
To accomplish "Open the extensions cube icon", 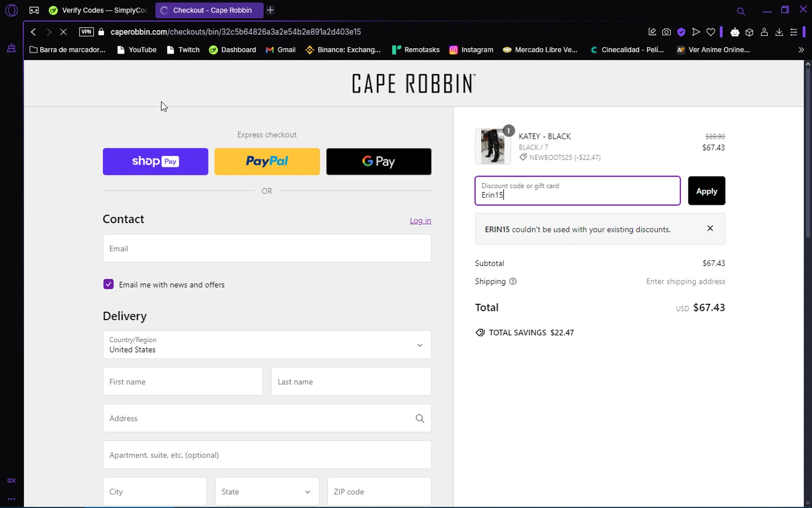I will (x=750, y=32).
